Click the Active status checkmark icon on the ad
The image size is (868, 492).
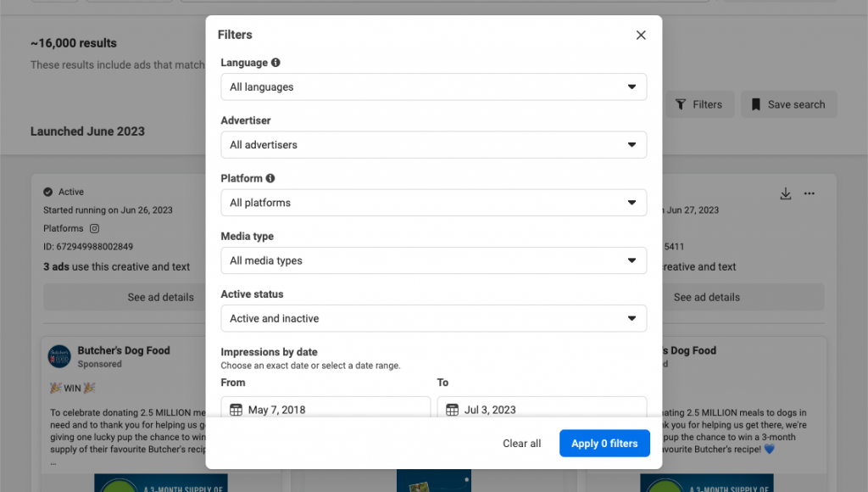click(47, 192)
